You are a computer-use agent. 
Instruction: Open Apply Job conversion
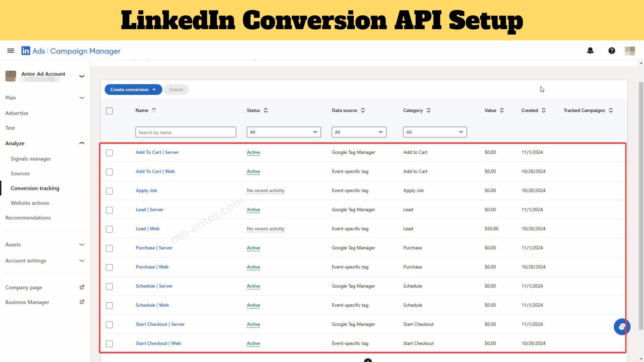coord(146,191)
